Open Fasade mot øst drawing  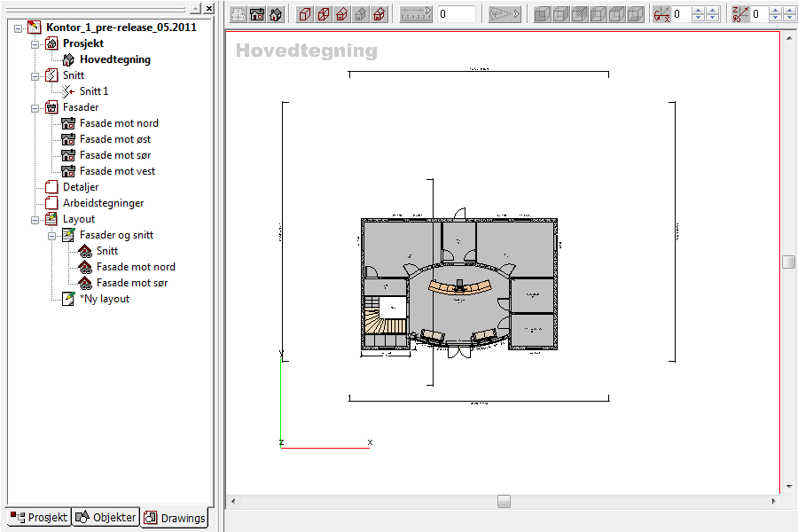pos(115,139)
